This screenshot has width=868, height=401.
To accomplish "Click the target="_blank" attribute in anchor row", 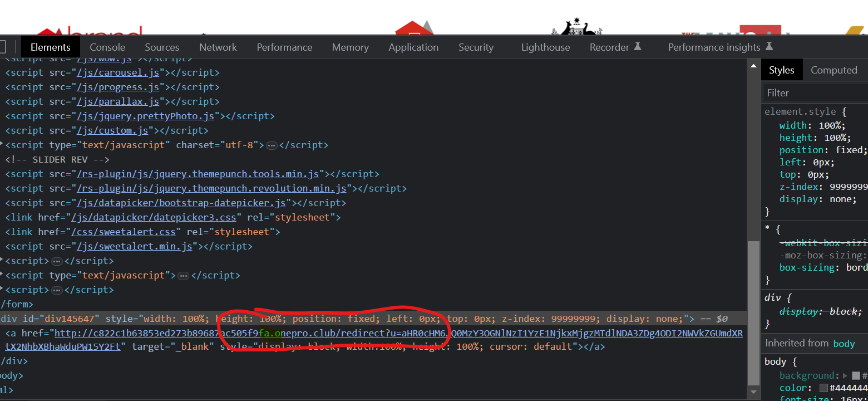I will 172,347.
